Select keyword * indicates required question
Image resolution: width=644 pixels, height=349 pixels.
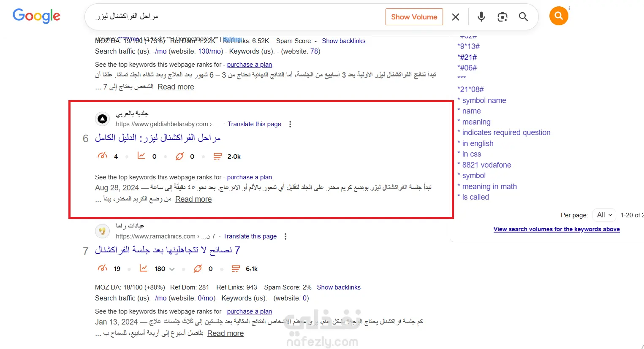504,133
